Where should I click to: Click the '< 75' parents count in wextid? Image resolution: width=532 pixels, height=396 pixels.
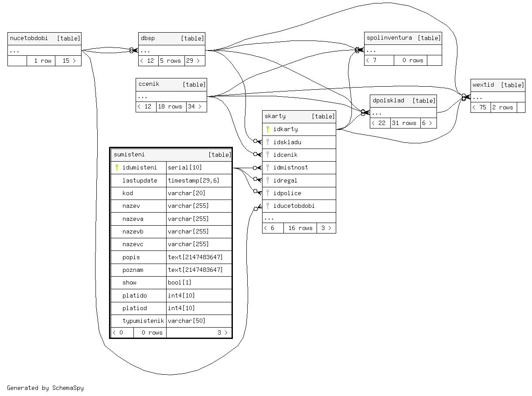click(480, 108)
